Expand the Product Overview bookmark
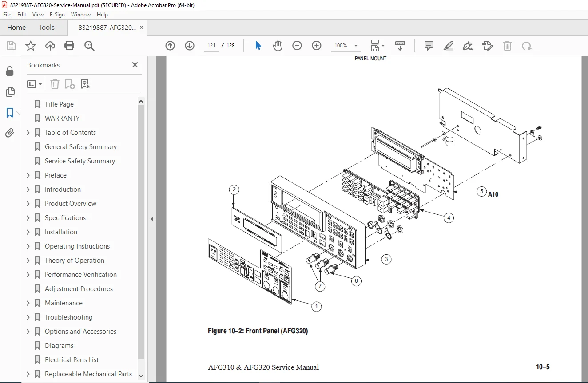This screenshot has width=588, height=383. [28, 204]
